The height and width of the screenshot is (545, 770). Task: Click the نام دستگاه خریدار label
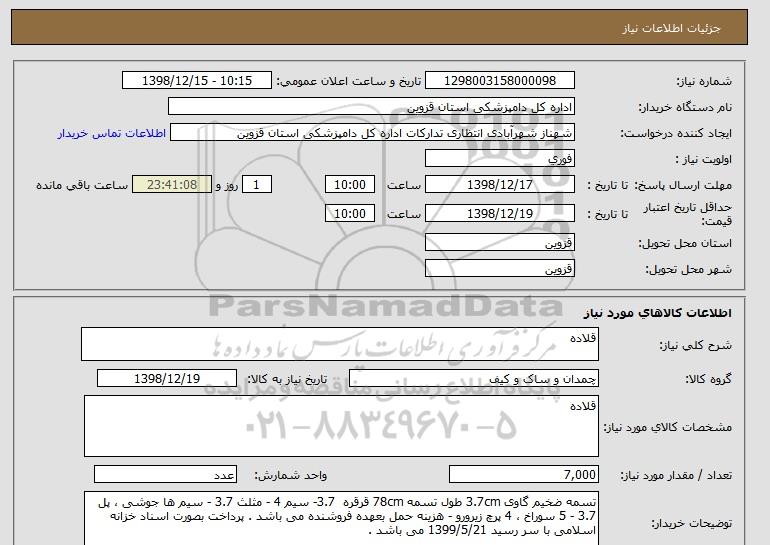685,107
